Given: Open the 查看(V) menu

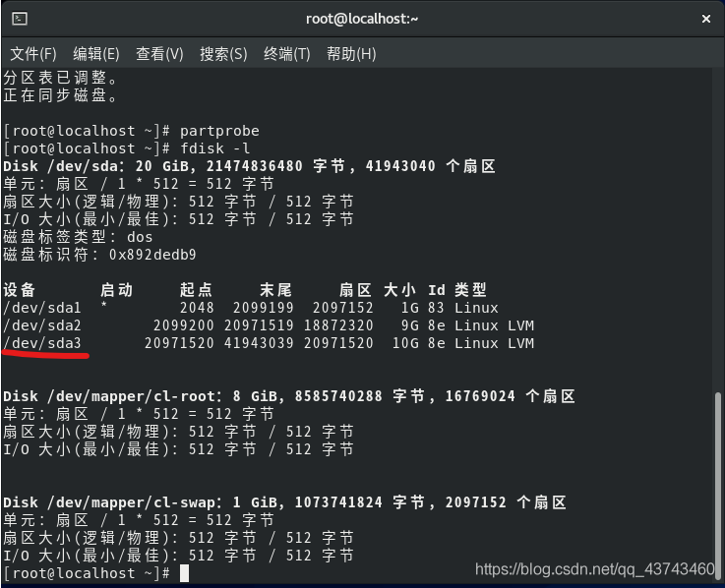Looking at the screenshot, I should coord(159,54).
